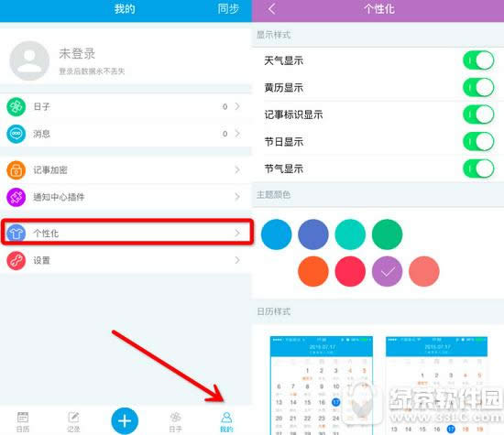
Task: Open the green 日子 pinwheel icon
Action: [16, 106]
